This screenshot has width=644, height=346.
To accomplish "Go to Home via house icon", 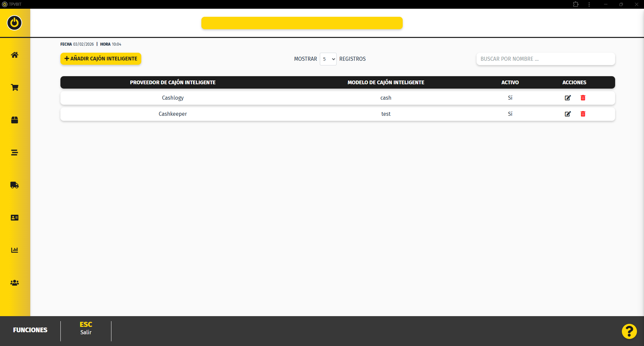I will pos(14,55).
